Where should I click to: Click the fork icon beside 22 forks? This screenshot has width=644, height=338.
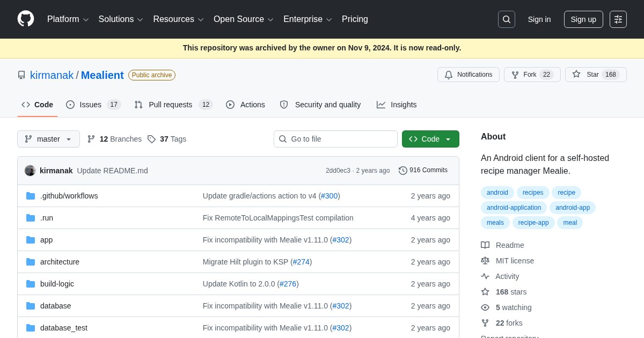coord(485,323)
